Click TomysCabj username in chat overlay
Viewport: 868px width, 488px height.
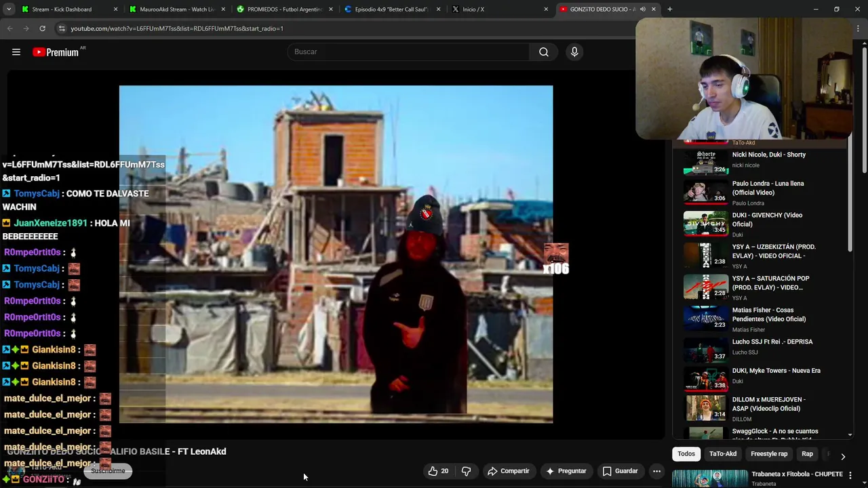pos(37,194)
